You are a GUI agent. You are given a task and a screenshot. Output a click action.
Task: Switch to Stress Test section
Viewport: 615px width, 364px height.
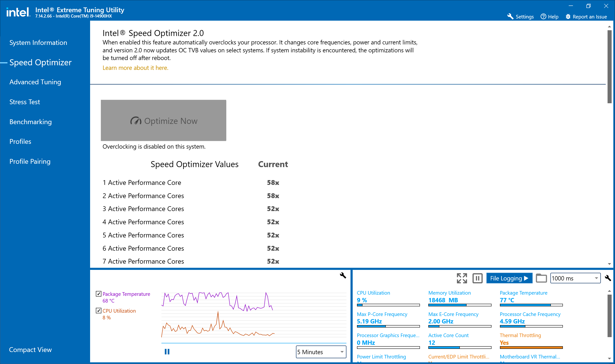tap(25, 102)
